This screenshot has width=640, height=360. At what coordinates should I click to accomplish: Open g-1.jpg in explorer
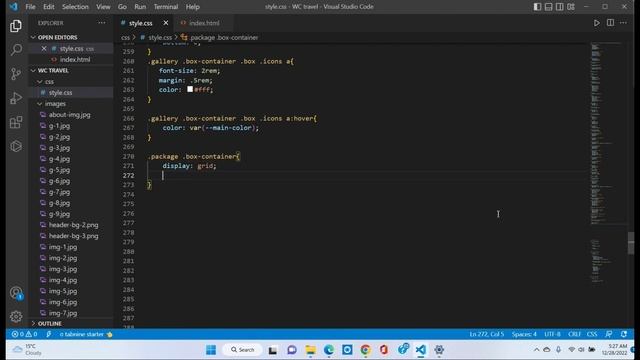[59, 126]
